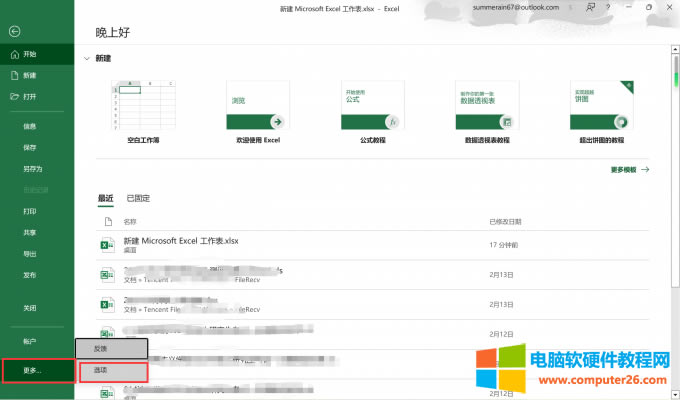The height and width of the screenshot is (400, 680).
Task: Open the 打开 folder icon in sidebar
Action: pos(13,96)
